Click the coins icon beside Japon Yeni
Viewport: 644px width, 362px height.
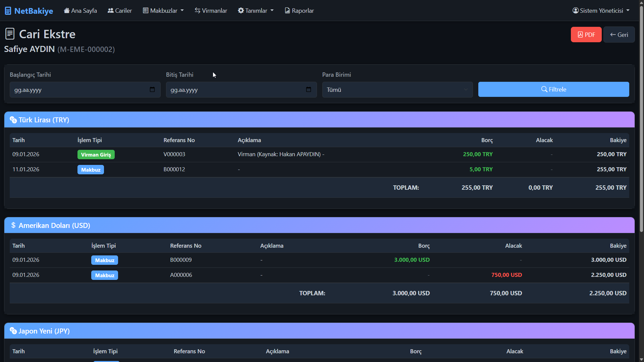tap(13, 331)
